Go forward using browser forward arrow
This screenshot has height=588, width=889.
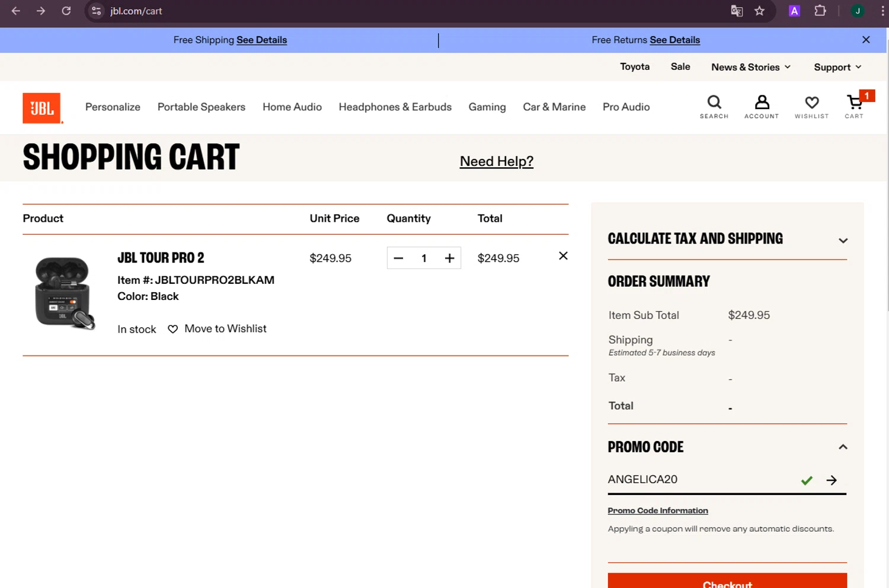pyautogui.click(x=41, y=11)
